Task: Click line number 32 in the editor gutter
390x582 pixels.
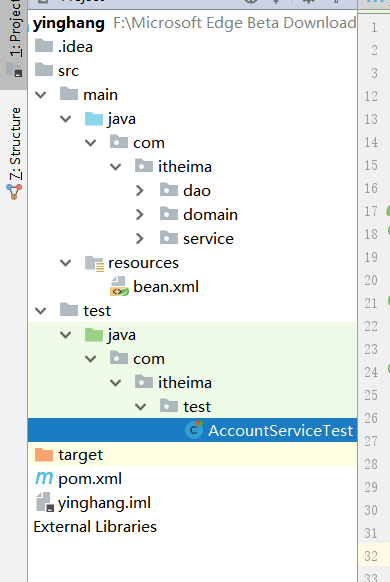Action: (371, 556)
